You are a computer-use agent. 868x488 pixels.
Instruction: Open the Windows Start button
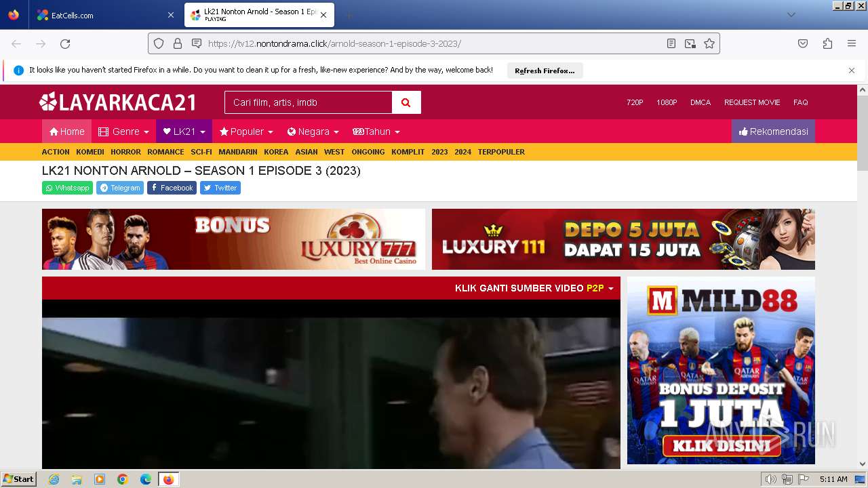coord(18,479)
